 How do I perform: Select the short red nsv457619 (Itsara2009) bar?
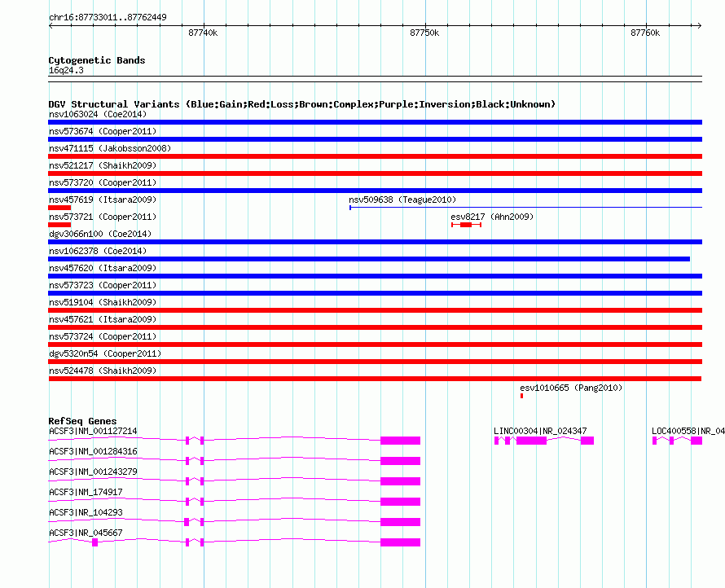click(x=59, y=208)
